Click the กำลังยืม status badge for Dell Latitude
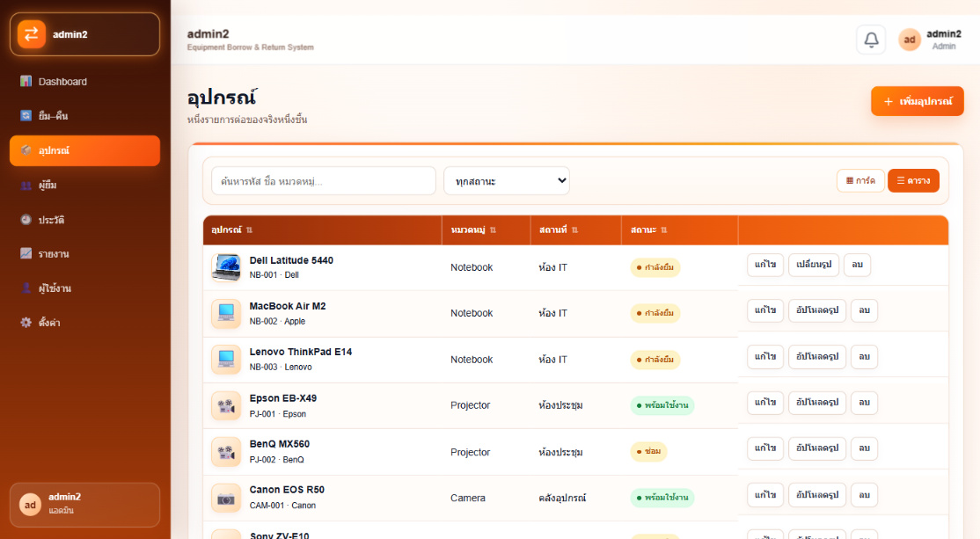The width and height of the screenshot is (980, 539). [x=655, y=267]
